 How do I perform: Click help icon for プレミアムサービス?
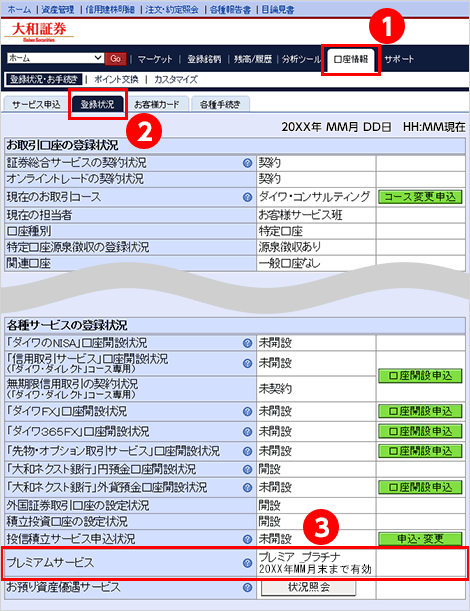coord(247,563)
